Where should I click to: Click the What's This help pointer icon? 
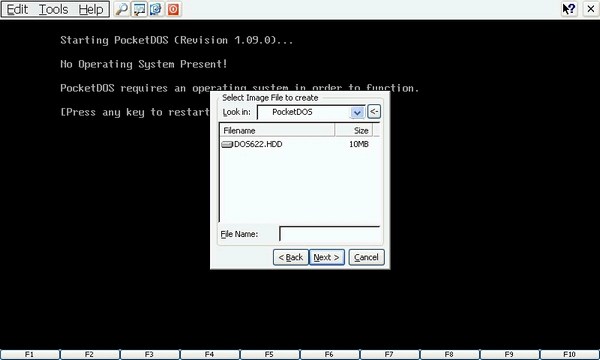pyautogui.click(x=569, y=9)
